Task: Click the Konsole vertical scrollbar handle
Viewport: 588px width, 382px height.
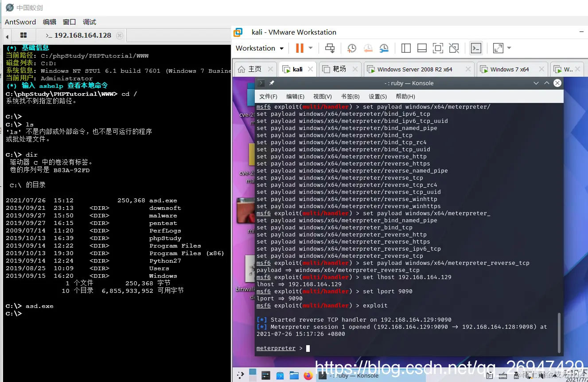Action: coord(559,333)
